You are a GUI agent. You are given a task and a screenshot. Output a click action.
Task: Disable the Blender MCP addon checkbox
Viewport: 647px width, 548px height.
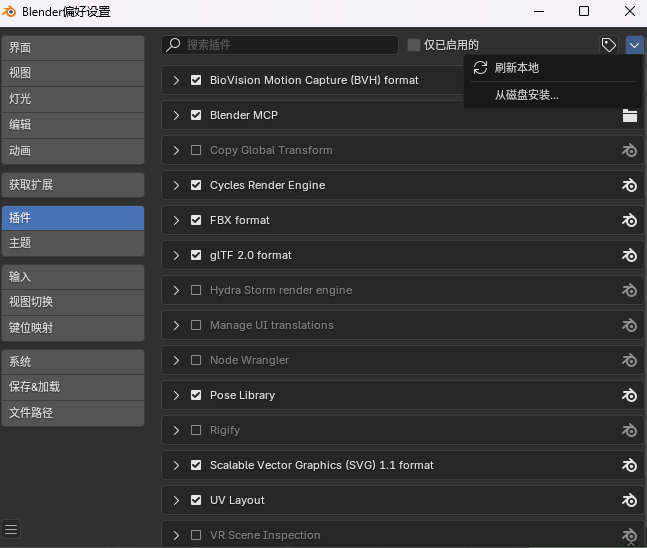point(196,115)
